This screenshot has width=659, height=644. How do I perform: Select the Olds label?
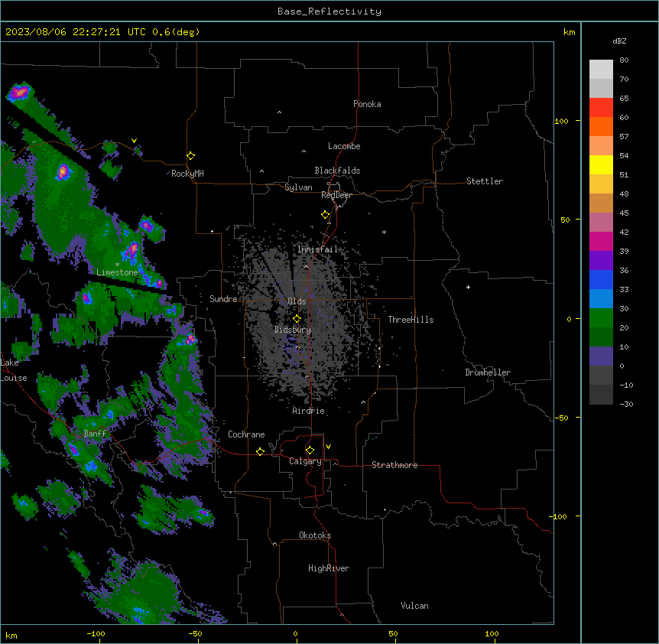tap(297, 301)
